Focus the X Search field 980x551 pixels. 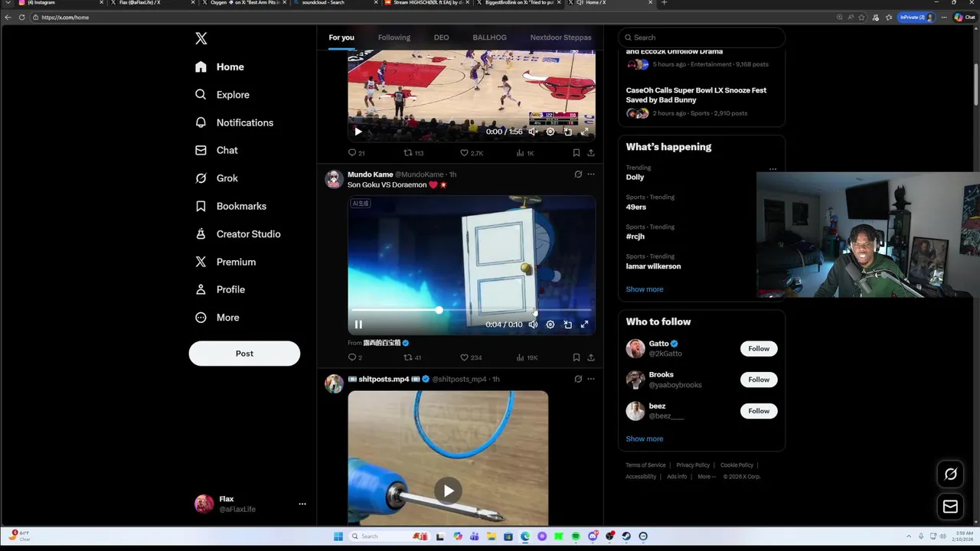click(701, 37)
